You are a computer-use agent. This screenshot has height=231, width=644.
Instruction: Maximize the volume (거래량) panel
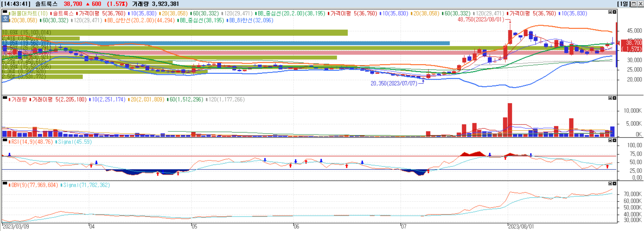(610, 98)
